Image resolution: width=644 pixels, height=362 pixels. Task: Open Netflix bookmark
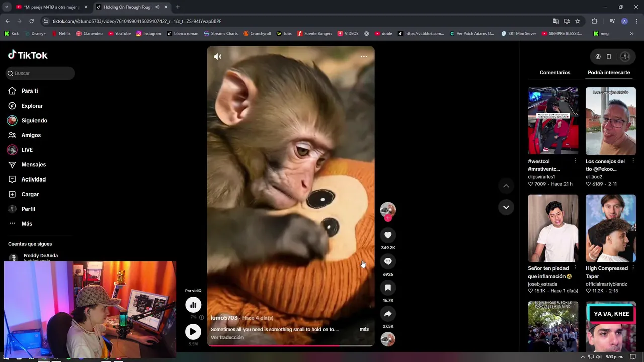[x=60, y=34]
